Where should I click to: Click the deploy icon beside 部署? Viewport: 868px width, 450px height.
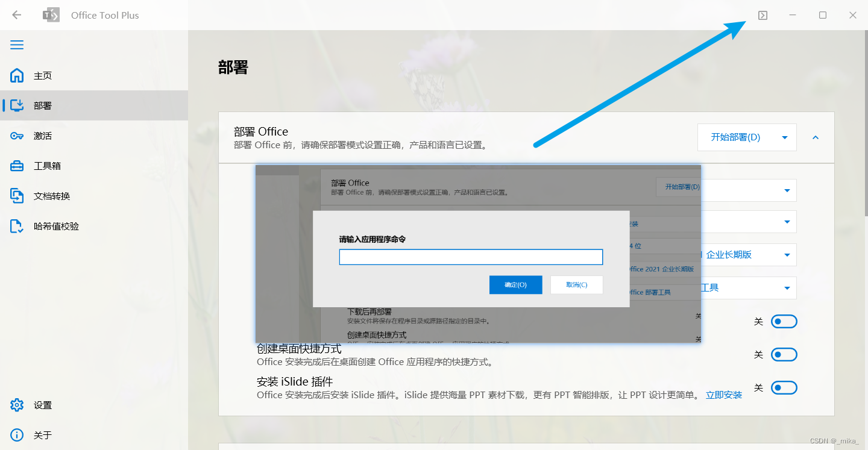(17, 105)
